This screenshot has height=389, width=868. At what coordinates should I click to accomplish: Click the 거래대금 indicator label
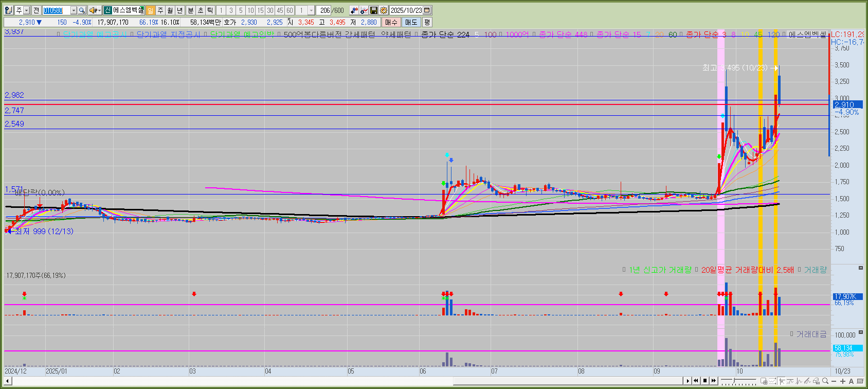pos(811,334)
